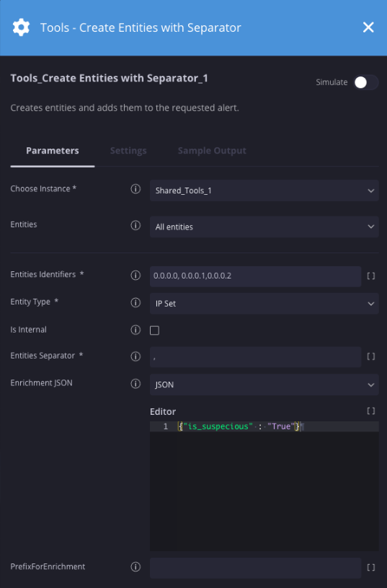Expand the Editor using brackets icon
This screenshot has height=588, width=387.
coord(371,411)
